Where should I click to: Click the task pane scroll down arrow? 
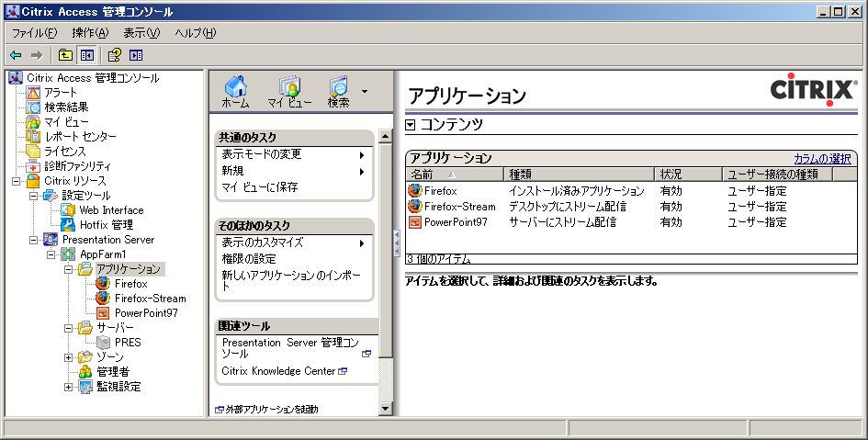pos(385,409)
